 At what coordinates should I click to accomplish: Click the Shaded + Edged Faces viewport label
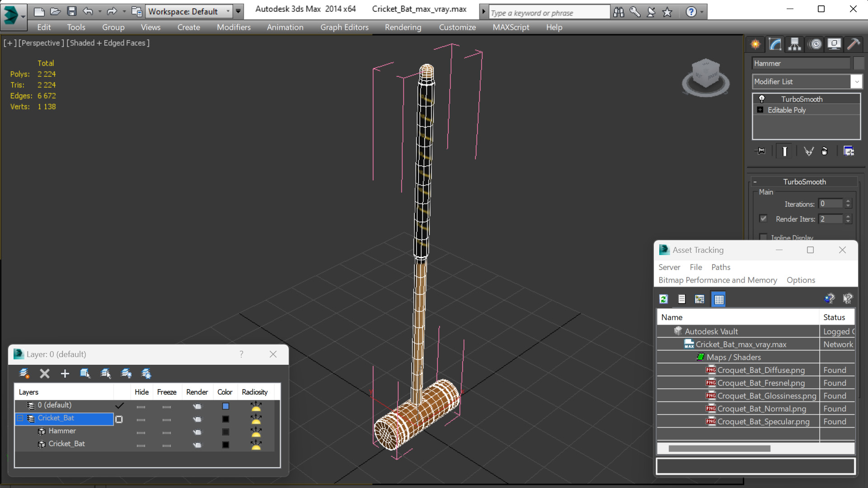(x=108, y=43)
